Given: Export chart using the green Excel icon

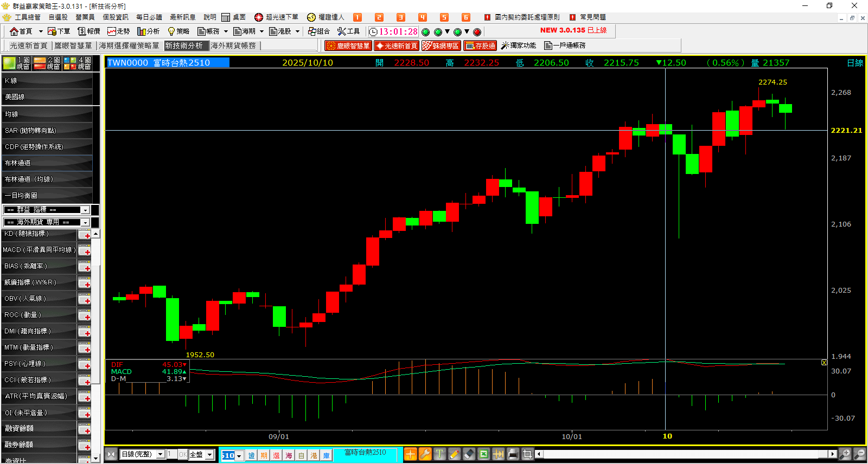Looking at the screenshot, I should 483,454.
